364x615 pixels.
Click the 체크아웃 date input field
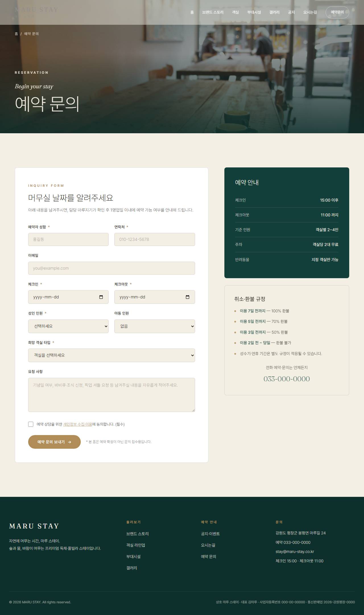coord(155,297)
